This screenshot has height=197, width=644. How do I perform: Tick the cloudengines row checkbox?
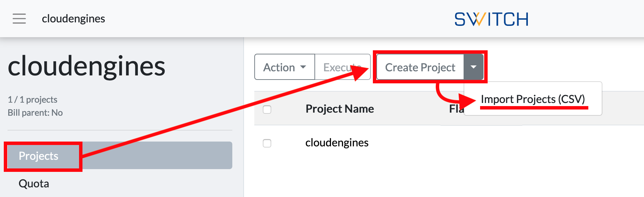[x=267, y=143]
